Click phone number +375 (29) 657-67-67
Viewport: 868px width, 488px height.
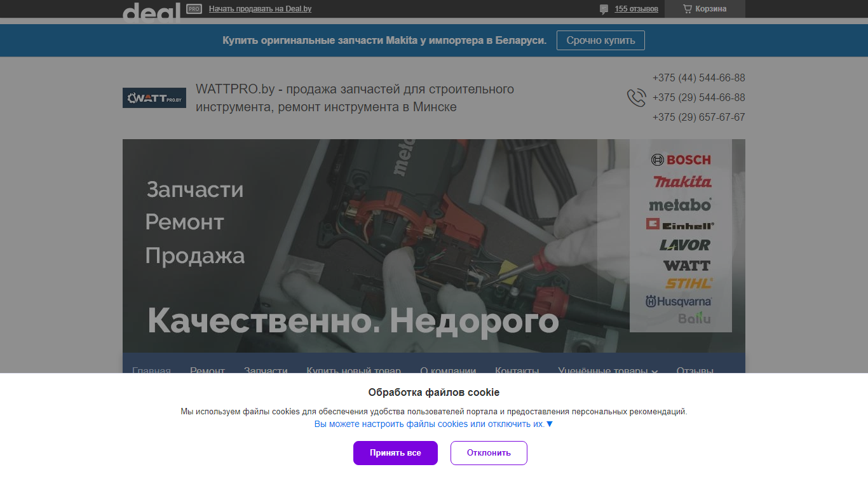point(698,117)
